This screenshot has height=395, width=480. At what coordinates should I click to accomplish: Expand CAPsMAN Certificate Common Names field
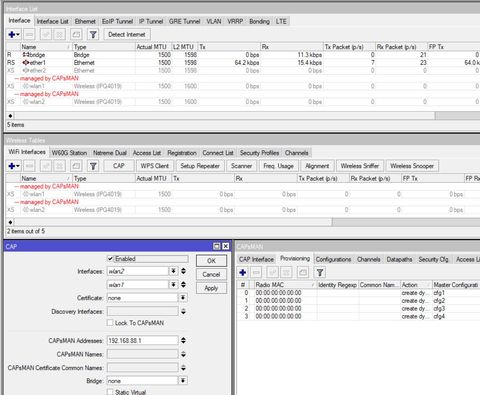(183, 368)
